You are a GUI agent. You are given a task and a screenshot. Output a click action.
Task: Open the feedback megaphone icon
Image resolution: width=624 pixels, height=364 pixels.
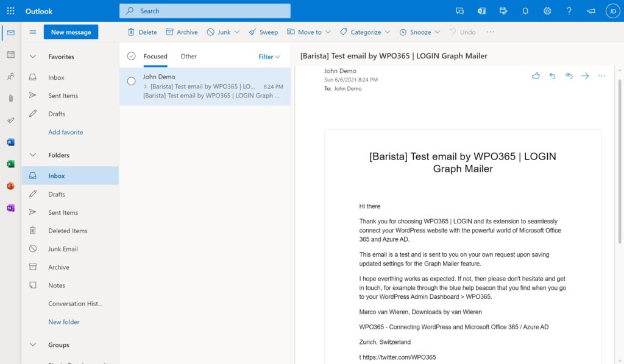coord(591,11)
